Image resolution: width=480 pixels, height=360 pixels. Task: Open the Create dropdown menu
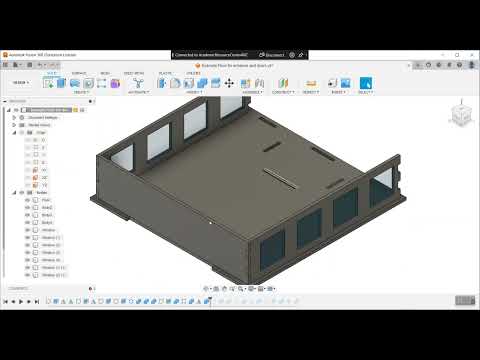pyautogui.click(x=82, y=92)
